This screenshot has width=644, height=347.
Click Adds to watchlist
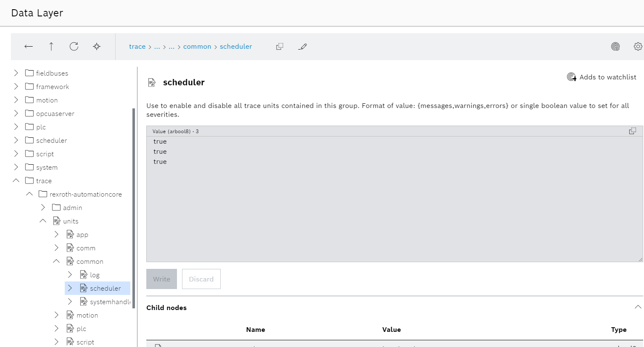[x=602, y=77]
